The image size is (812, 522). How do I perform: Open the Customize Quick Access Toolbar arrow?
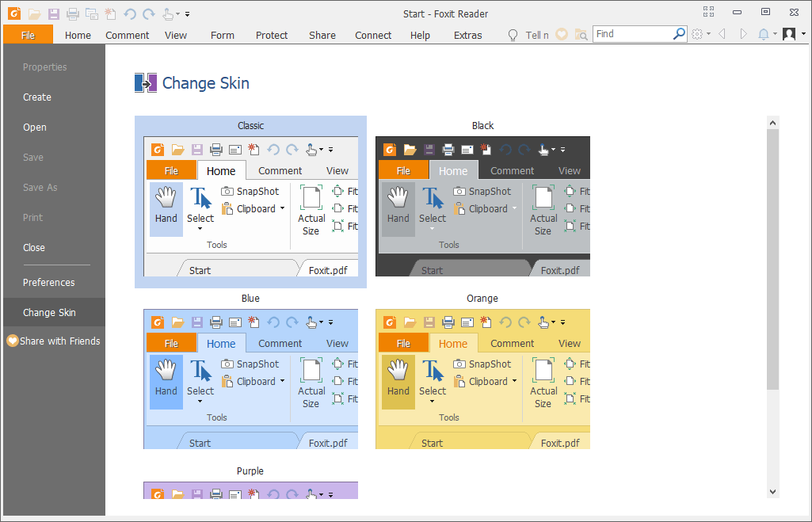click(188, 14)
